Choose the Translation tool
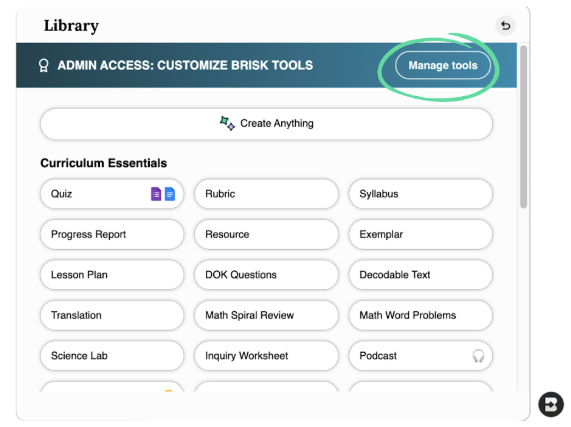Image resolution: width=571 pixels, height=427 pixels. (x=112, y=315)
